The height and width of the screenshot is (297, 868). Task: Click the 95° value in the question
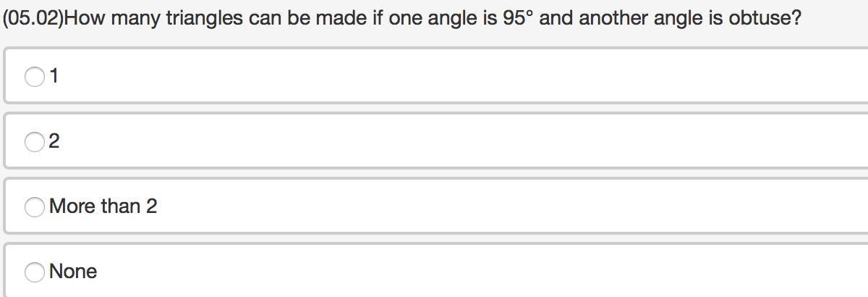pos(518,17)
